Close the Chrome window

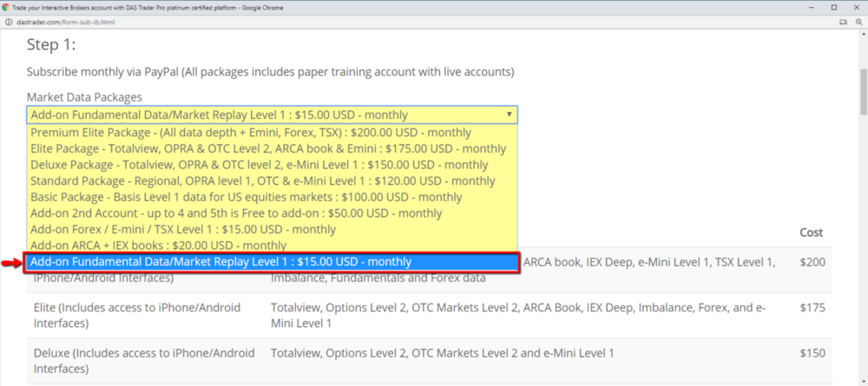857,7
